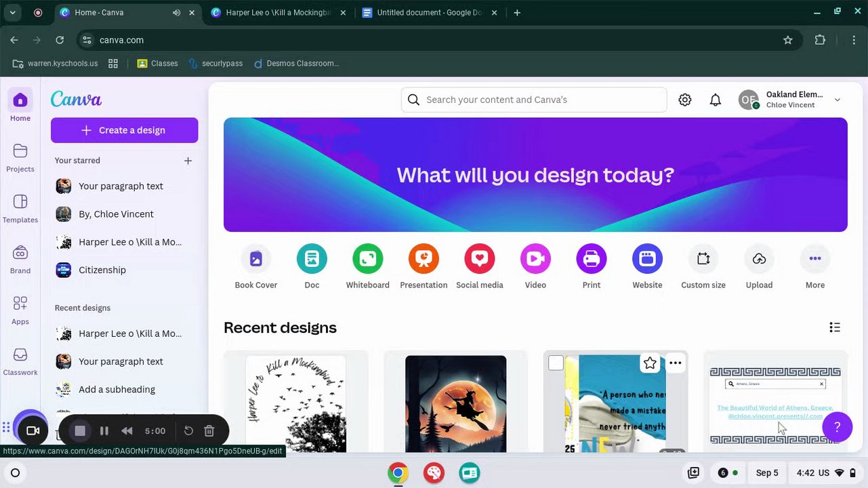Open Canva settings gear
868x488 pixels.
pyautogui.click(x=685, y=100)
